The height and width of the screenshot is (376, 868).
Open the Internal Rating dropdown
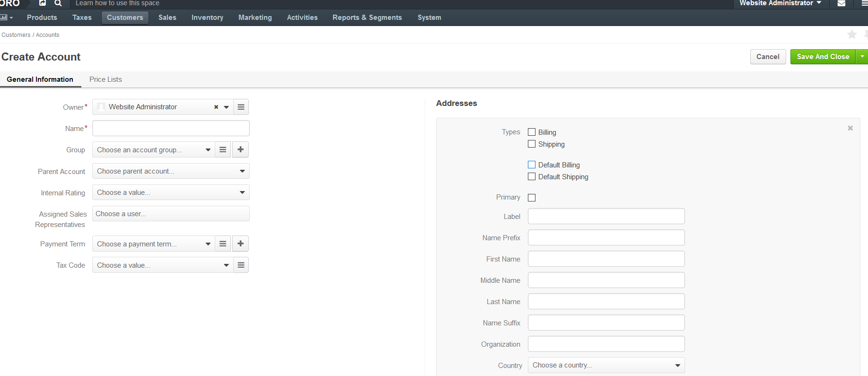coord(171,192)
